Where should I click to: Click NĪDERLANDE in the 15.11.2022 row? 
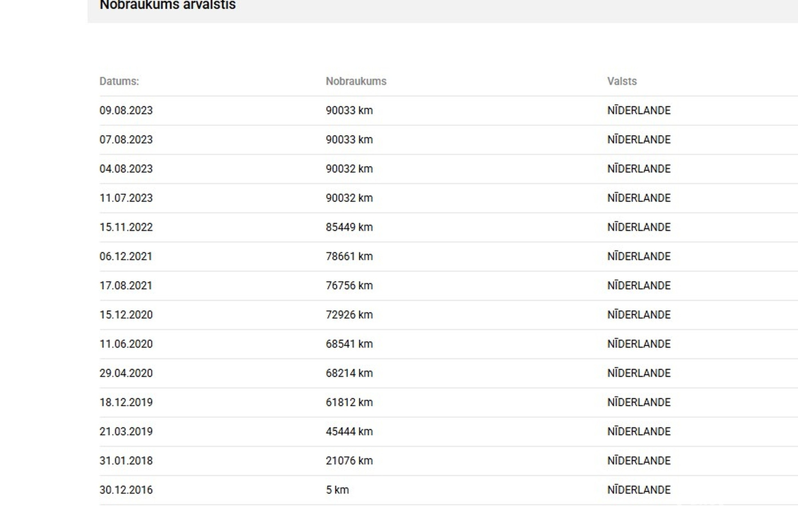638,227
